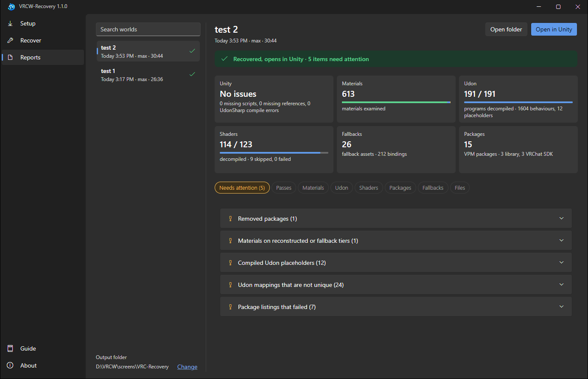The height and width of the screenshot is (379, 588).
Task: Click the Search worlds input field
Action: pyautogui.click(x=148, y=29)
